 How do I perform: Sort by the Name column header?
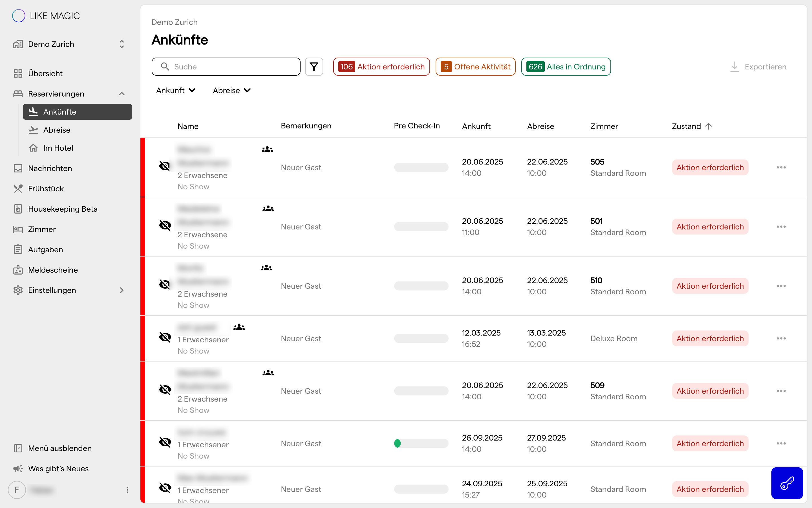point(188,126)
